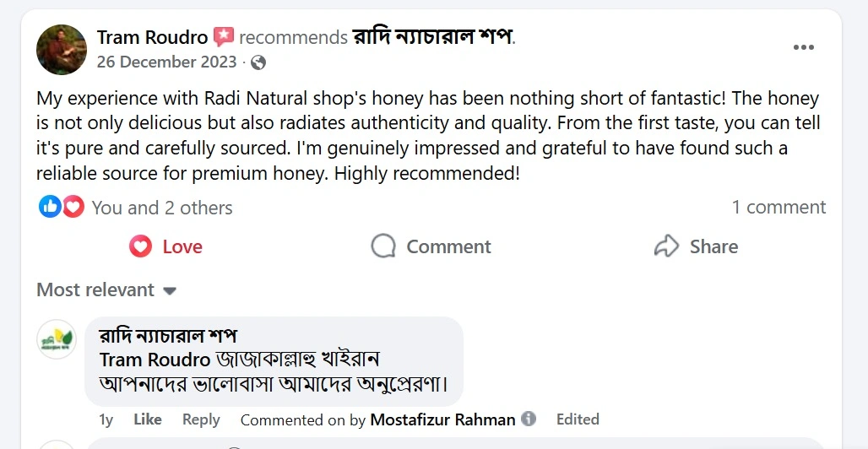868x449 pixels.
Task: Open the 26 December 2023 timestamp
Action: 166,62
